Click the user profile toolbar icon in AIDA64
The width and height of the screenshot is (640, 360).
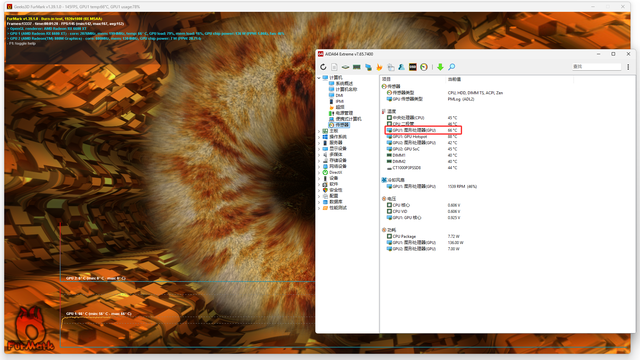tap(402, 67)
